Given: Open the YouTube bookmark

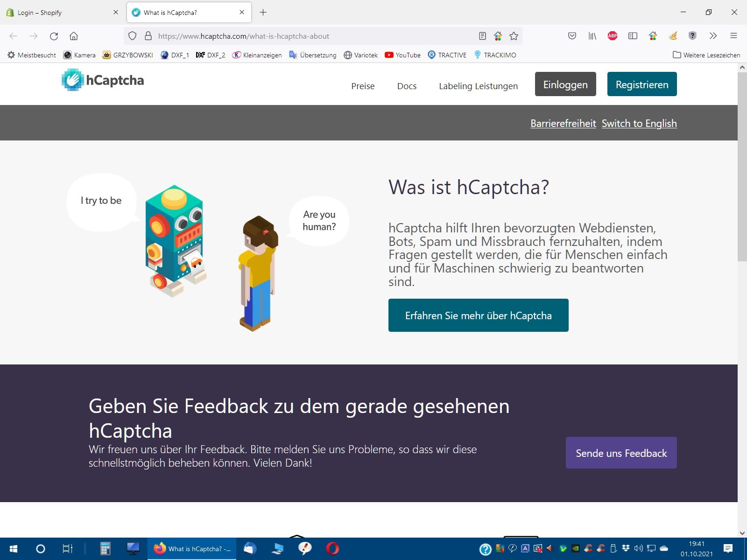Looking at the screenshot, I should click(x=403, y=55).
